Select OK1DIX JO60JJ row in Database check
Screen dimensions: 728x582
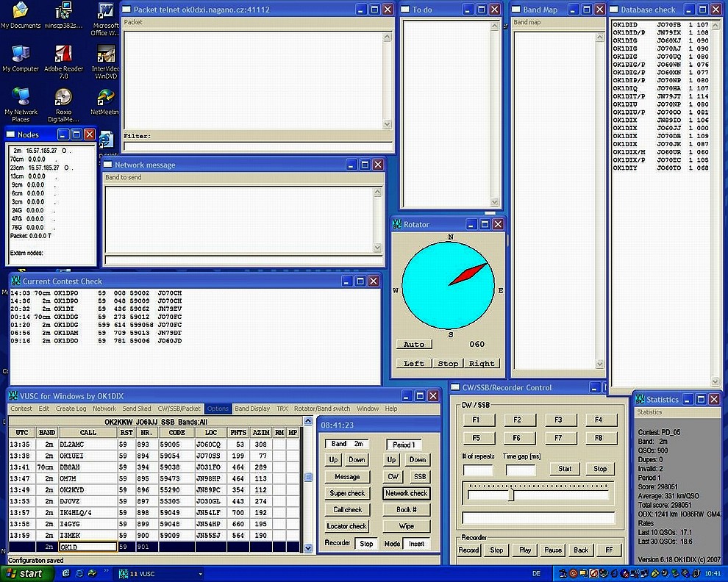(660, 128)
